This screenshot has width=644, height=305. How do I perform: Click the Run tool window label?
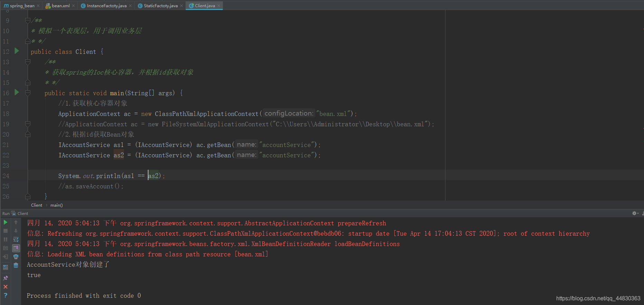pyautogui.click(x=6, y=214)
